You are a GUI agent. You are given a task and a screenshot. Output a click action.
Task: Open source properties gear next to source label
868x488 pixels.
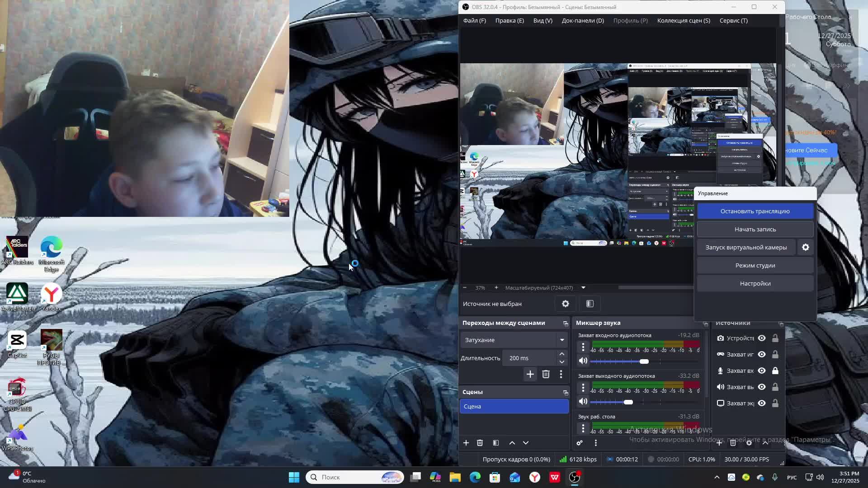pos(565,304)
